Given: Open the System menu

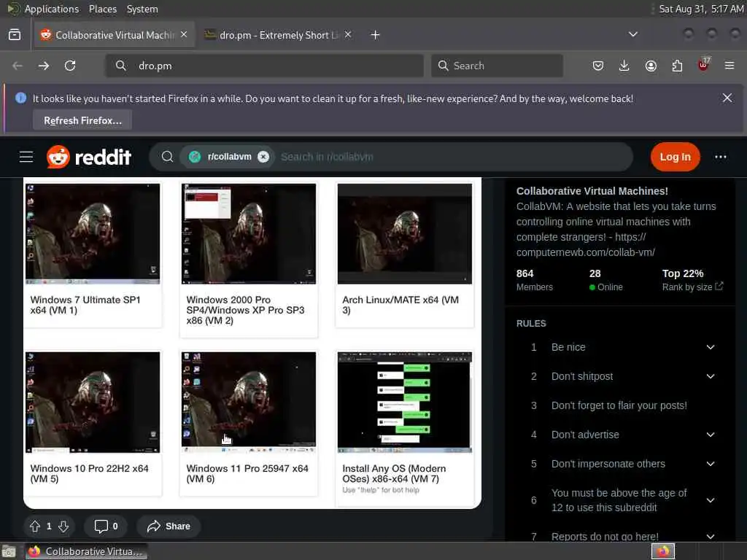Looking at the screenshot, I should [x=142, y=9].
